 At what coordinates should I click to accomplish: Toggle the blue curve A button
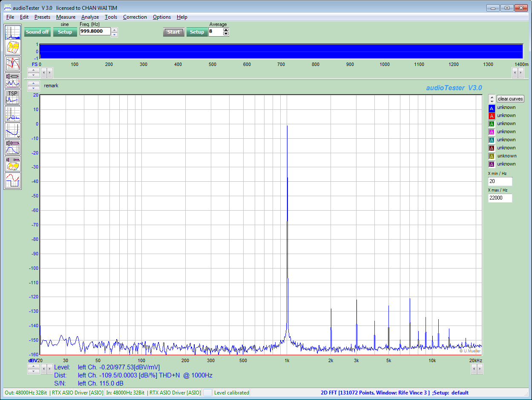pos(492,108)
